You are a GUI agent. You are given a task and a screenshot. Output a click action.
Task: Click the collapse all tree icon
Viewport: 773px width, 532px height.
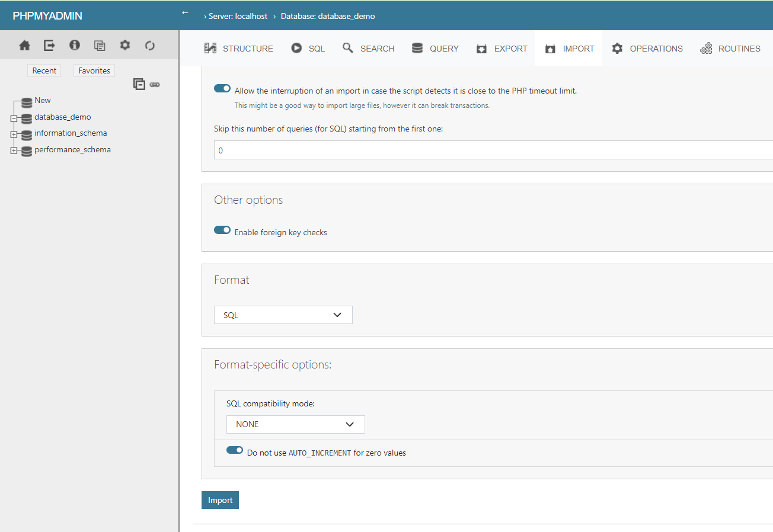click(x=139, y=84)
